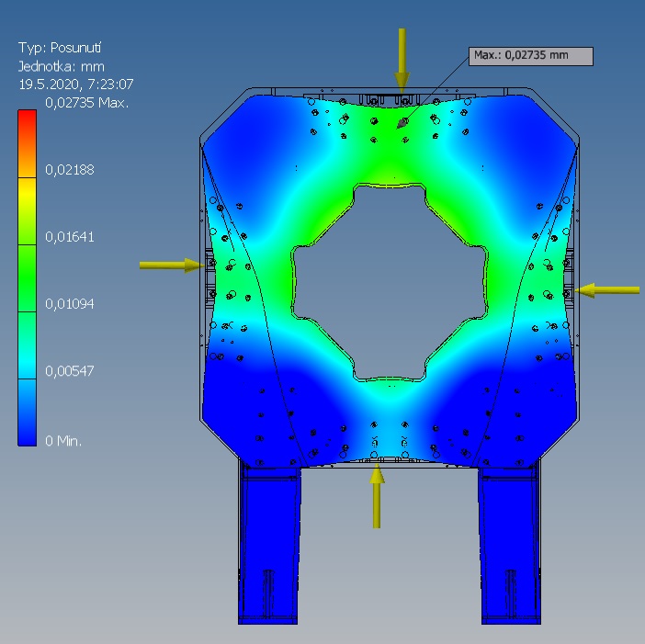The height and width of the screenshot is (644, 645).
Task: Click the red segment of the color bar
Action: pos(28,143)
